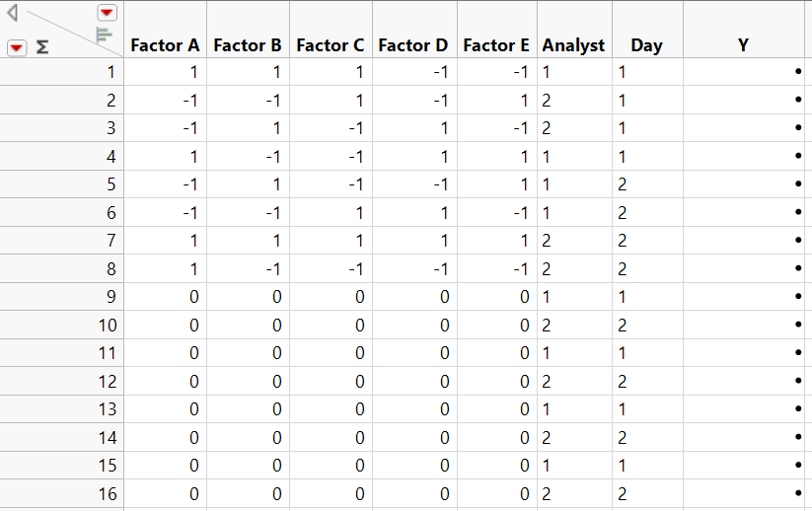Click the Analyst cell in row 3

point(574,128)
